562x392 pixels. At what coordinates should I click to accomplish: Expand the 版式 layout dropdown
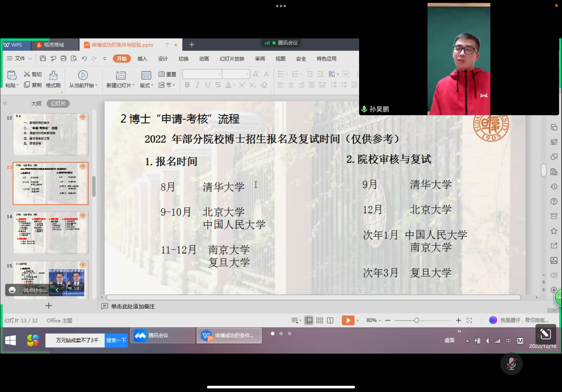(x=146, y=79)
